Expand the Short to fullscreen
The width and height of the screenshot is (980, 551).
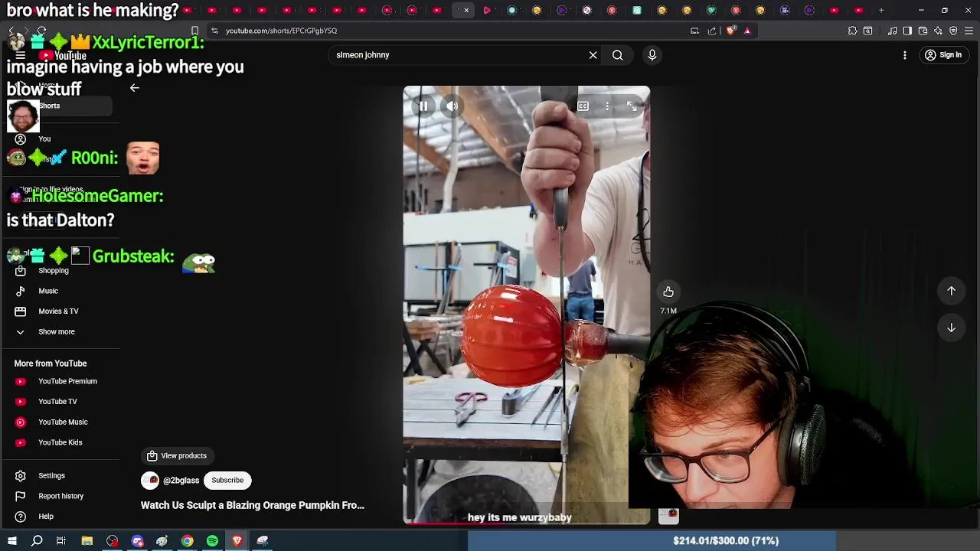[x=632, y=106]
